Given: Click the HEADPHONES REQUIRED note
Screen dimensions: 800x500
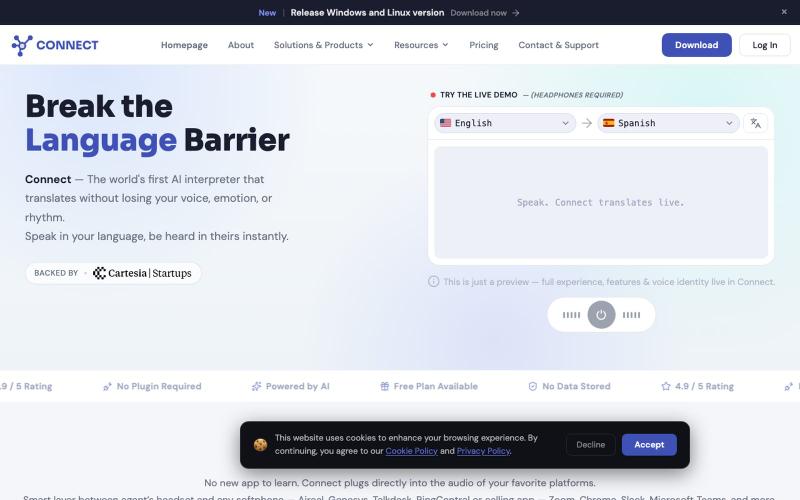Looking at the screenshot, I should [x=577, y=95].
